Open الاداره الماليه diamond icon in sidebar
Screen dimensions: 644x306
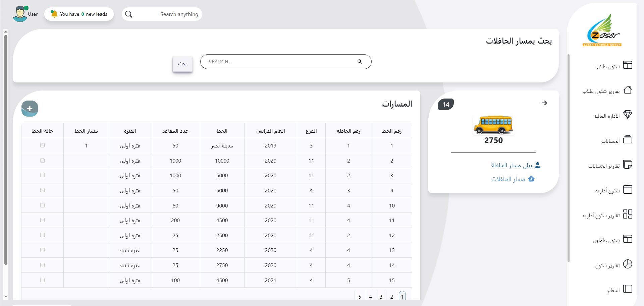point(627,115)
